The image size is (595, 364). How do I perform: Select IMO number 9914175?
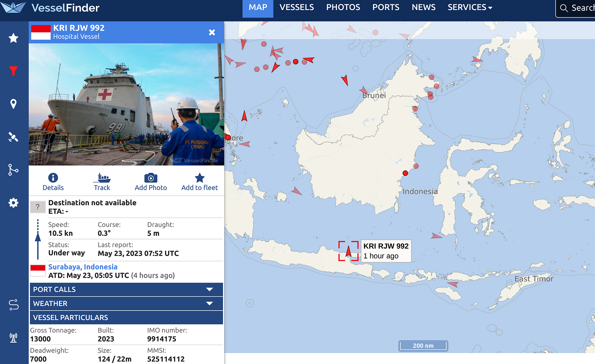162,339
